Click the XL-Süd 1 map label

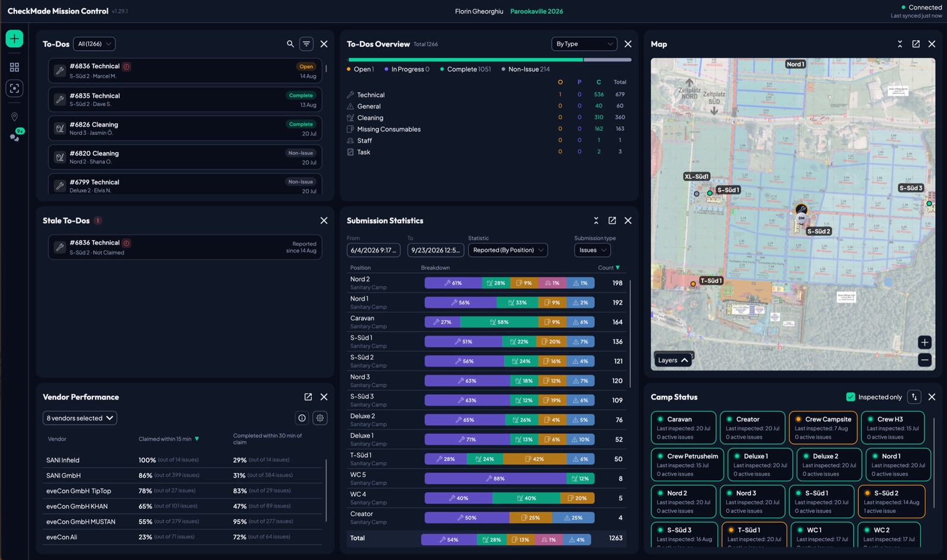click(697, 176)
